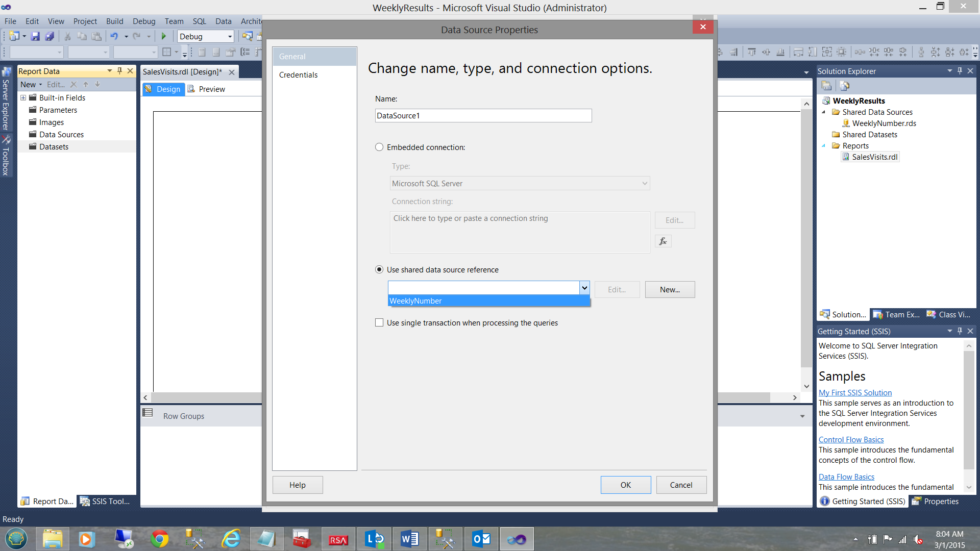Screen dimensions: 980x551
Task: Open the Debug configuration dropdown
Action: 230,37
